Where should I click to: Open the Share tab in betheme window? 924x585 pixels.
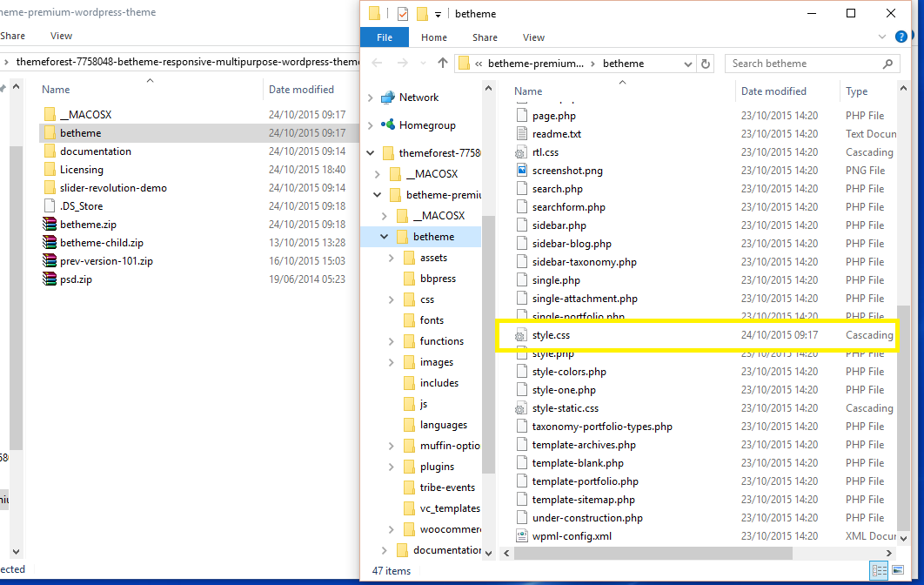[x=485, y=37]
